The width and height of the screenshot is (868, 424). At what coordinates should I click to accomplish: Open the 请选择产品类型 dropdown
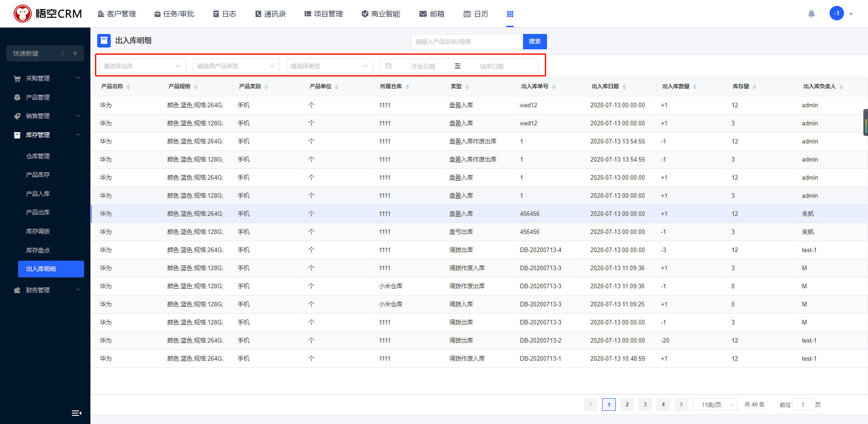pos(236,66)
